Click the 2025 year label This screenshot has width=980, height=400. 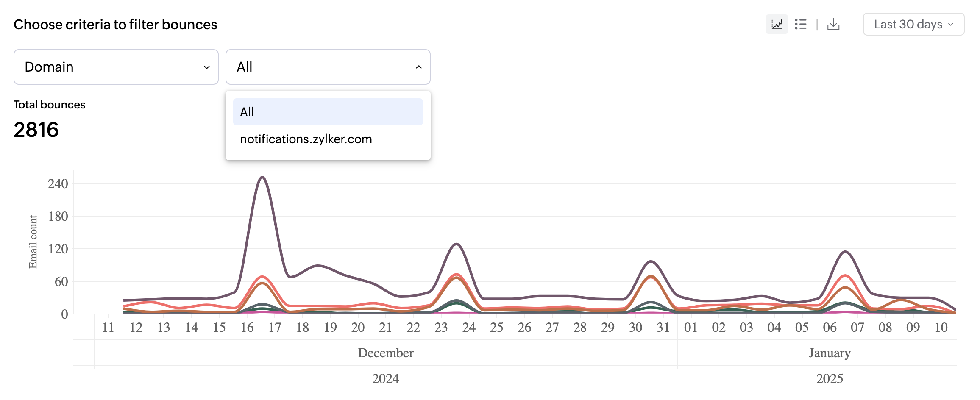pyautogui.click(x=829, y=378)
